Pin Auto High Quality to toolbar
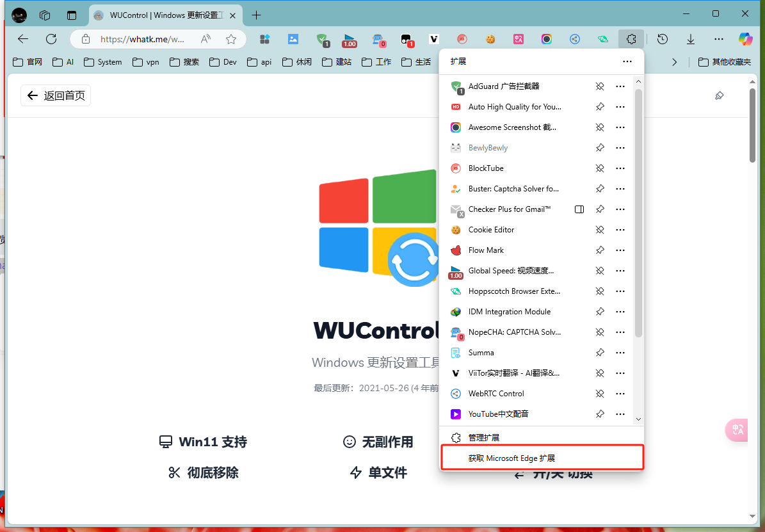This screenshot has width=765, height=532. [600, 107]
